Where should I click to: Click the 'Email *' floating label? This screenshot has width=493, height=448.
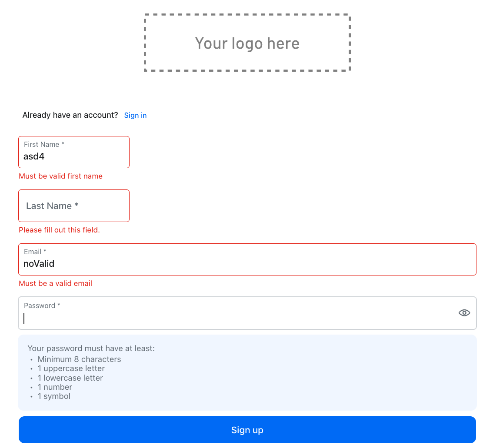tap(35, 252)
